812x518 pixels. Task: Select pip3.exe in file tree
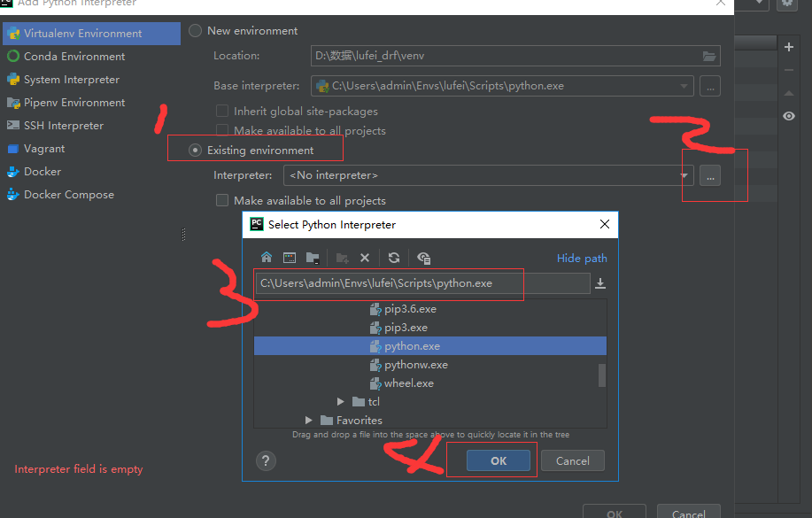[406, 328]
